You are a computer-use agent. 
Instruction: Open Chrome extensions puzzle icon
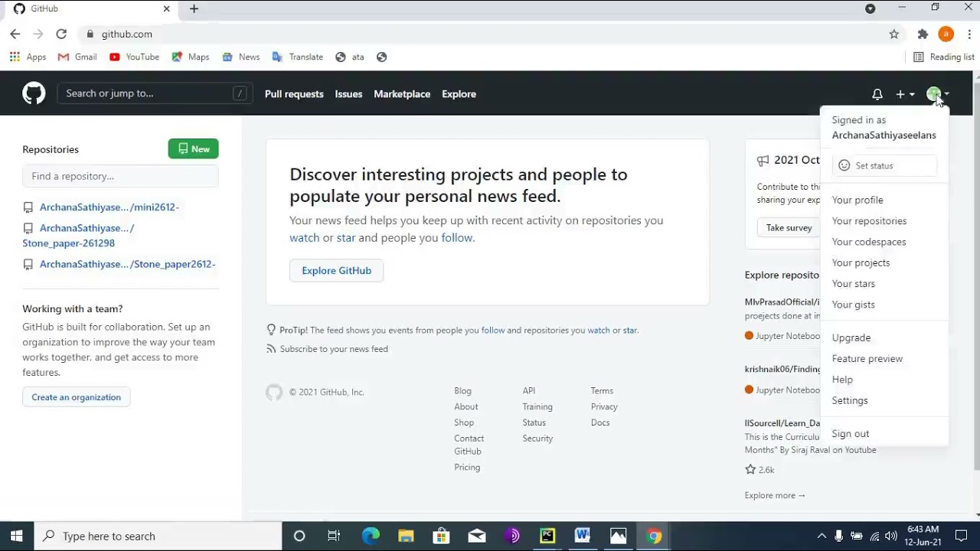pos(923,34)
